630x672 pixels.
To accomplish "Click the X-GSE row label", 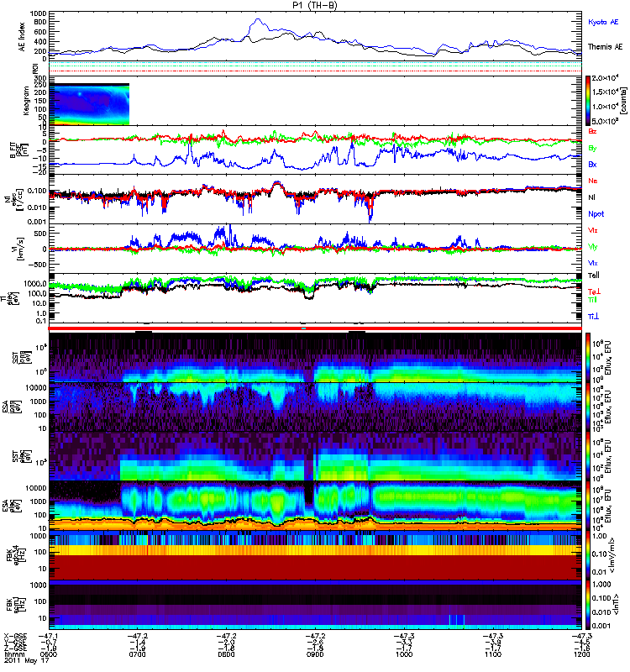I will [15, 637].
